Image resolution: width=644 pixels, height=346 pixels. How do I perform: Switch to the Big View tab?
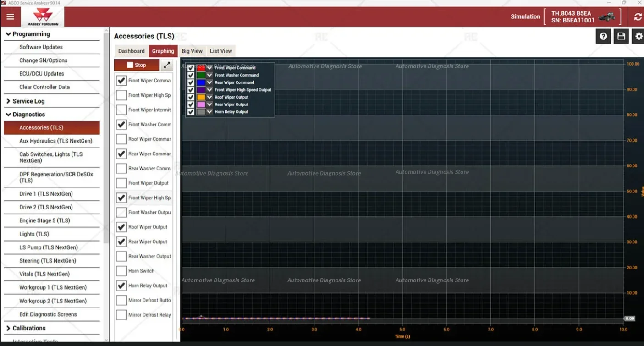tap(192, 51)
